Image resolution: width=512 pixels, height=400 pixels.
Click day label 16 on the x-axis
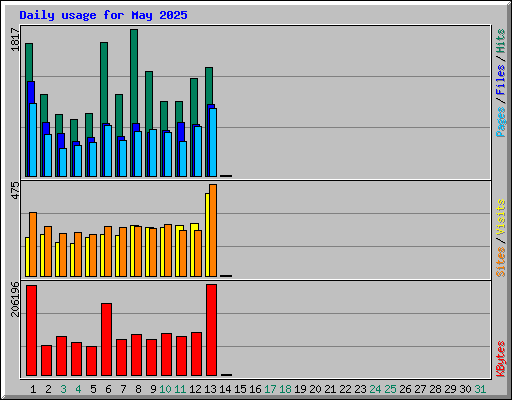(255, 389)
